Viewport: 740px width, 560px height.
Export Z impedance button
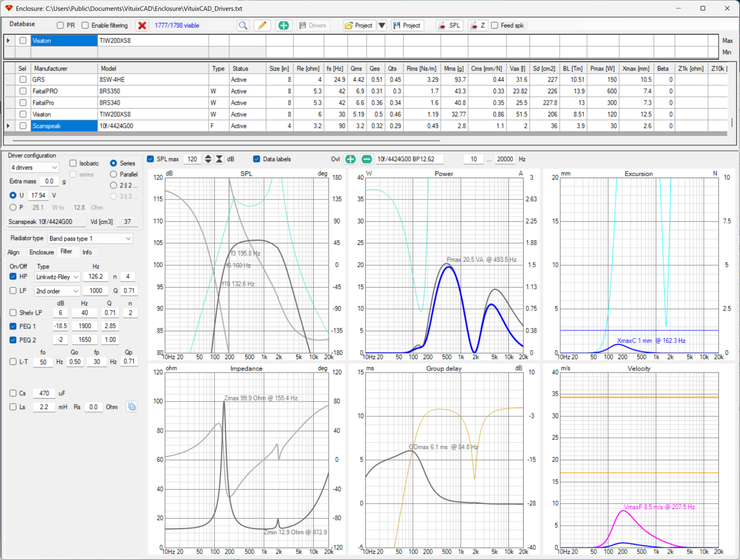click(478, 26)
